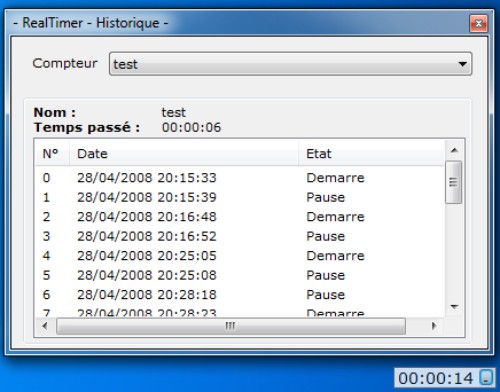Screen dimensions: 500x392
Task: Click the horizontal scrollbar left arrow
Action: [x=45, y=326]
